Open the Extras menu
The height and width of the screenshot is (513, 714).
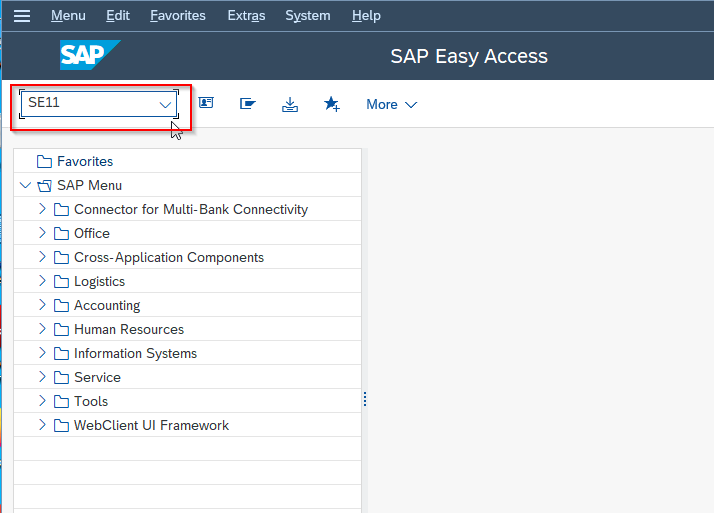click(246, 15)
